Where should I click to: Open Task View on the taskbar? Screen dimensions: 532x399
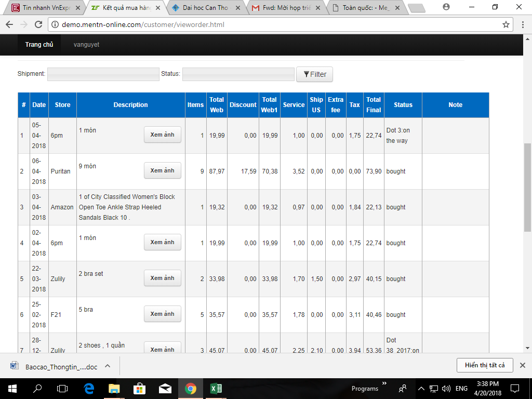[62, 389]
